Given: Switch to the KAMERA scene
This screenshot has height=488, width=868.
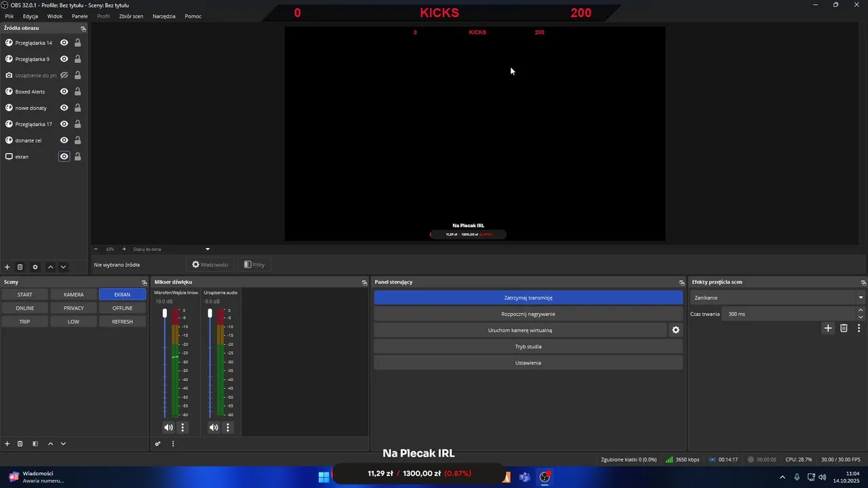Looking at the screenshot, I should point(74,294).
